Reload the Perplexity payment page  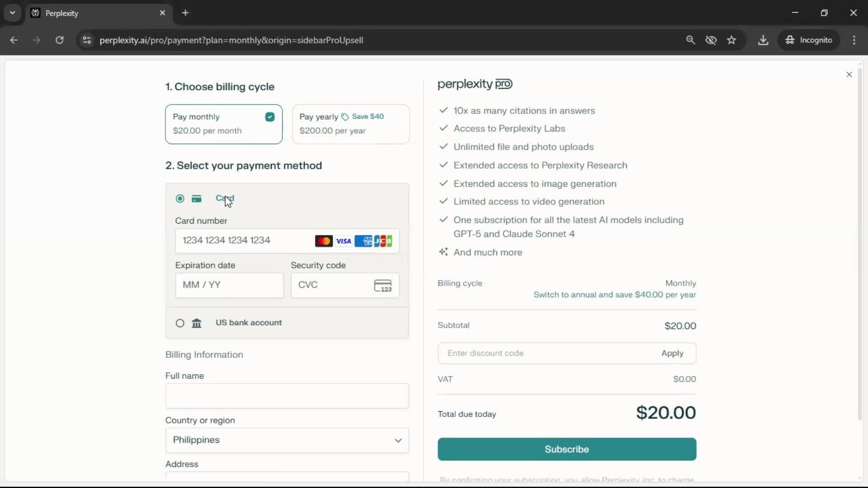(x=59, y=40)
